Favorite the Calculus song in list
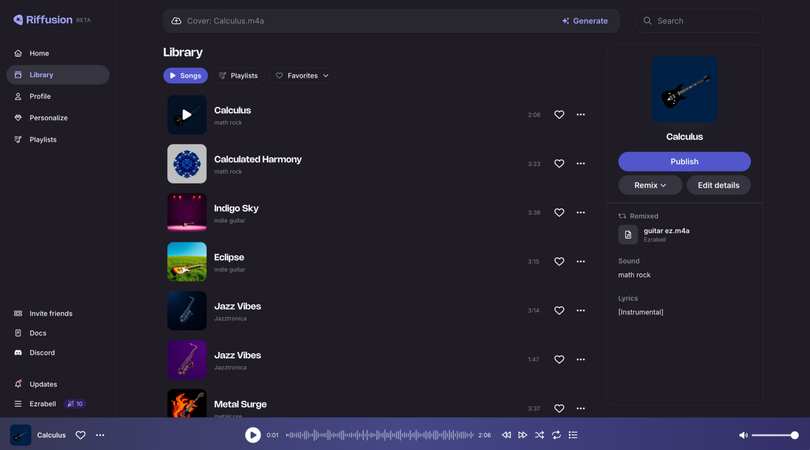Viewport: 810px width, 450px height. point(559,115)
